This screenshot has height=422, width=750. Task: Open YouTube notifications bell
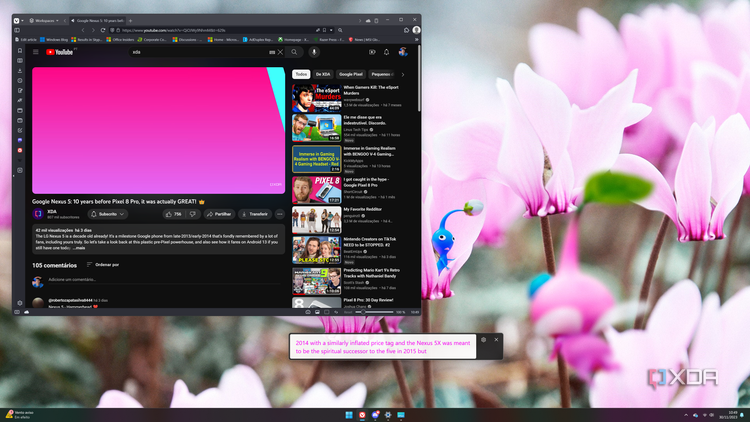coord(386,52)
